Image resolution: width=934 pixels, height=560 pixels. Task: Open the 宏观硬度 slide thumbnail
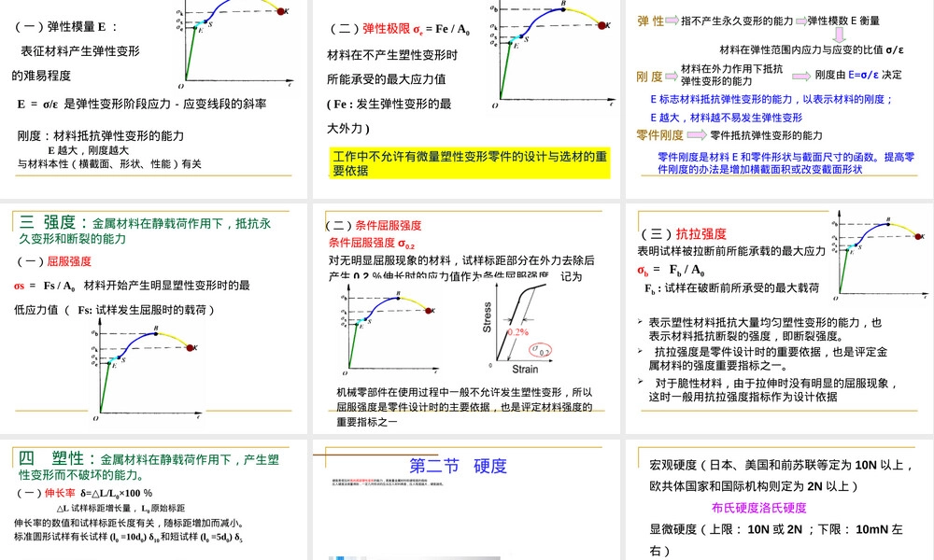(x=780, y=500)
